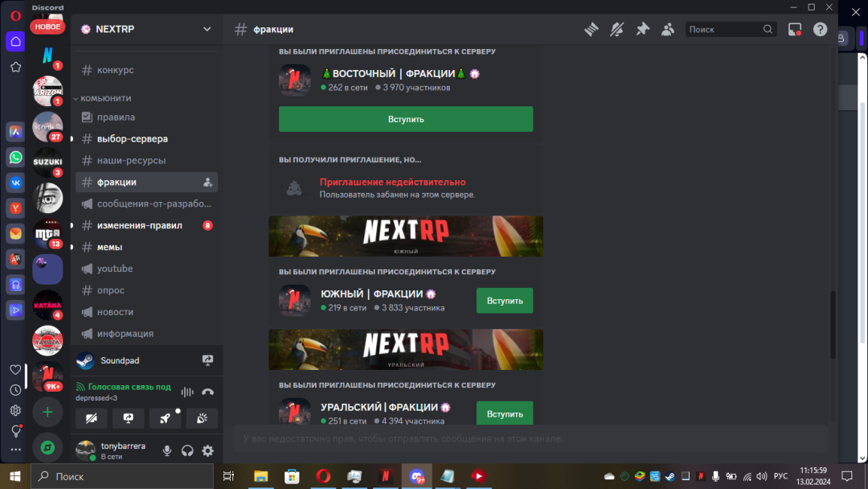The image size is (868, 489).
Task: Open the tonybarrera user profile panel
Action: (114, 450)
